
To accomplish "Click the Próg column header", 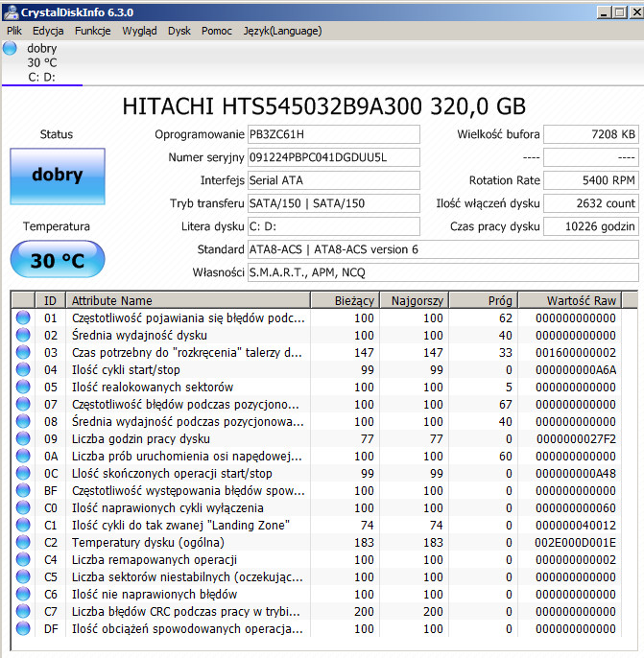I will point(483,300).
